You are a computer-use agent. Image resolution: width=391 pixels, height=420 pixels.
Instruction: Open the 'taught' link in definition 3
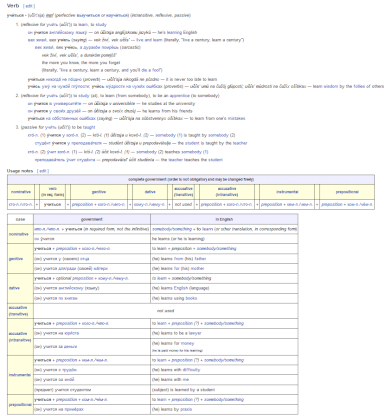click(x=89, y=127)
